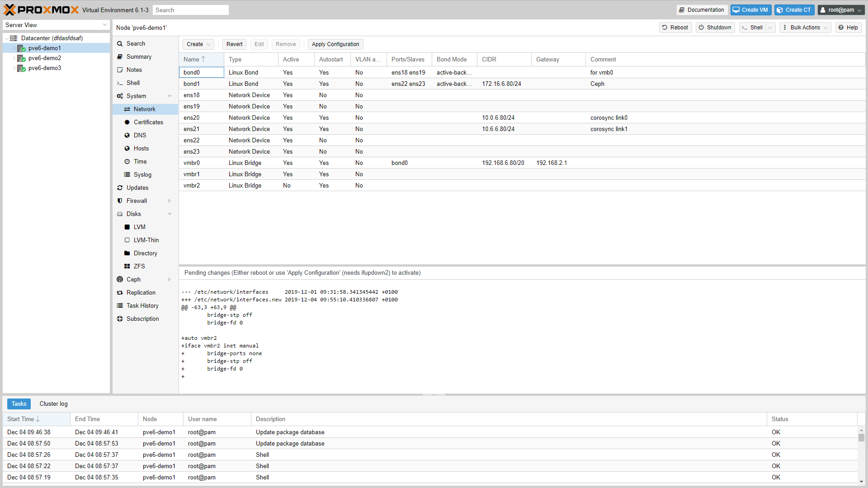This screenshot has width=868, height=488.
Task: Click the Directory folder icon
Action: pos(127,253)
